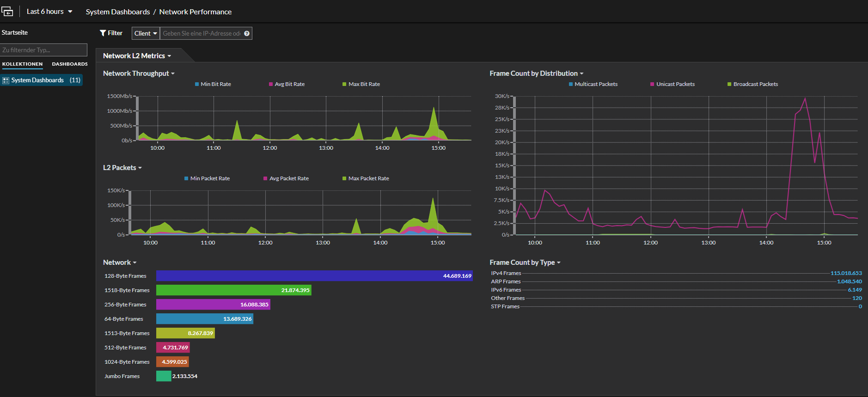This screenshot has height=397, width=868.
Task: Open the Last 6 hours time selector
Action: [49, 12]
